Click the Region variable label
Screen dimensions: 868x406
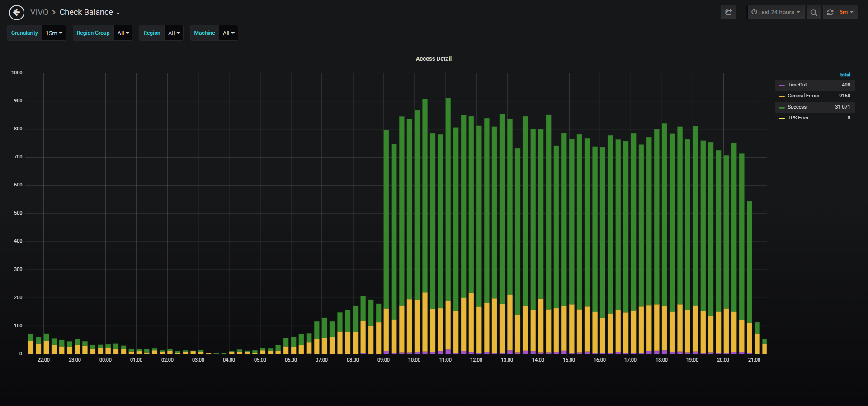point(152,33)
